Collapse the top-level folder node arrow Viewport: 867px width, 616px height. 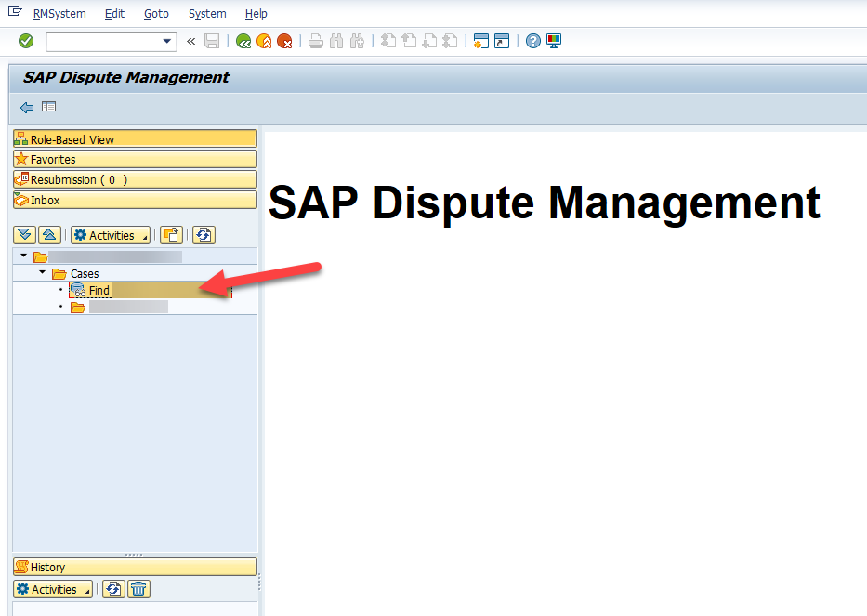click(24, 256)
